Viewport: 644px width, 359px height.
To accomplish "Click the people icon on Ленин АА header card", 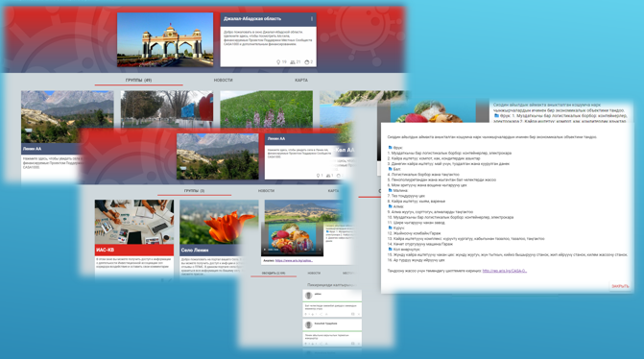I will pos(328,176).
